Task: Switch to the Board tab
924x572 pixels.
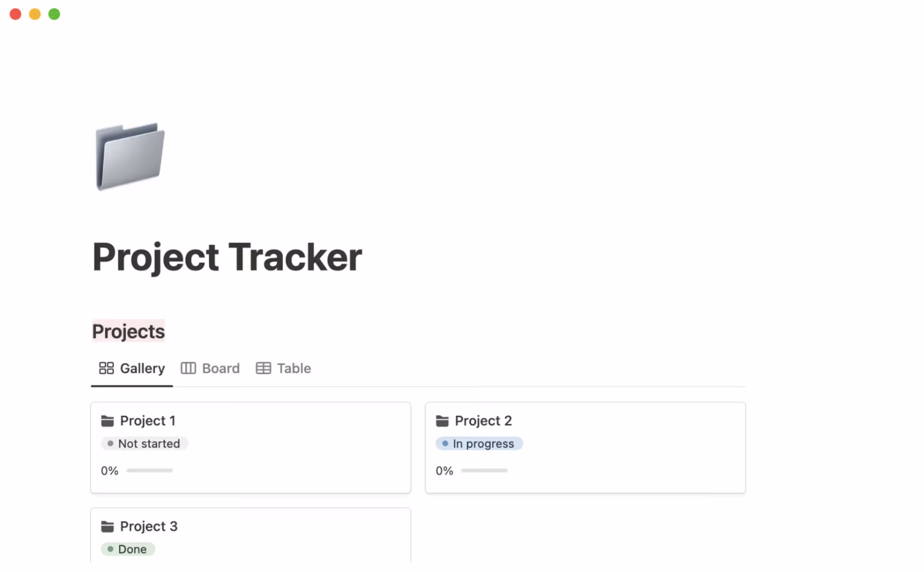Action: click(220, 368)
